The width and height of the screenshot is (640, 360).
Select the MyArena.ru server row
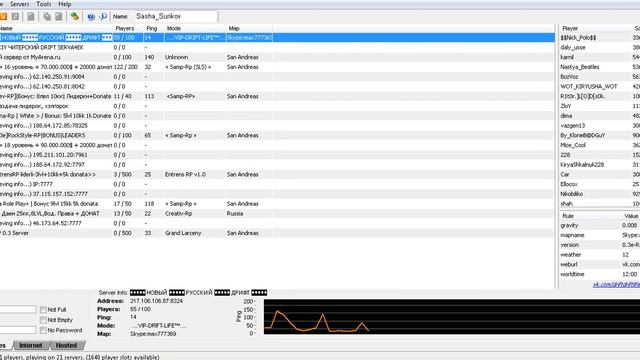click(x=278, y=57)
